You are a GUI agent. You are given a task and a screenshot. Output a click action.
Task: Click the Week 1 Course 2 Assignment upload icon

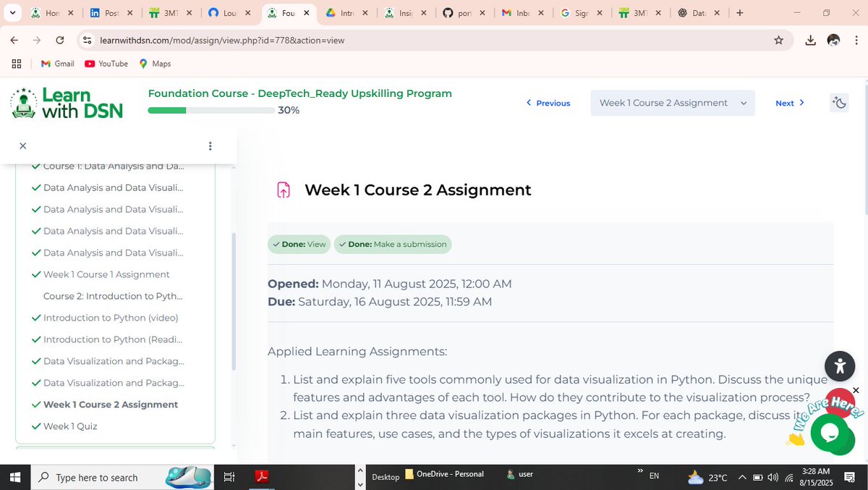283,190
